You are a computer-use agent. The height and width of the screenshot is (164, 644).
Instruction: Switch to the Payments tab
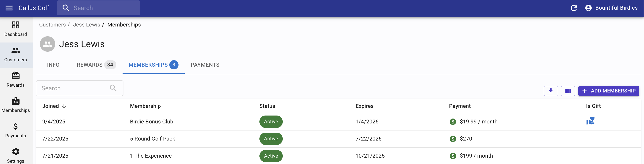click(x=205, y=65)
